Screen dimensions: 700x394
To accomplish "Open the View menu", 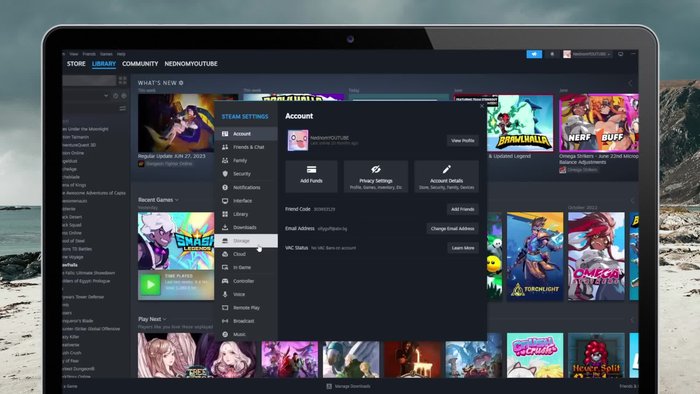I will click(74, 54).
